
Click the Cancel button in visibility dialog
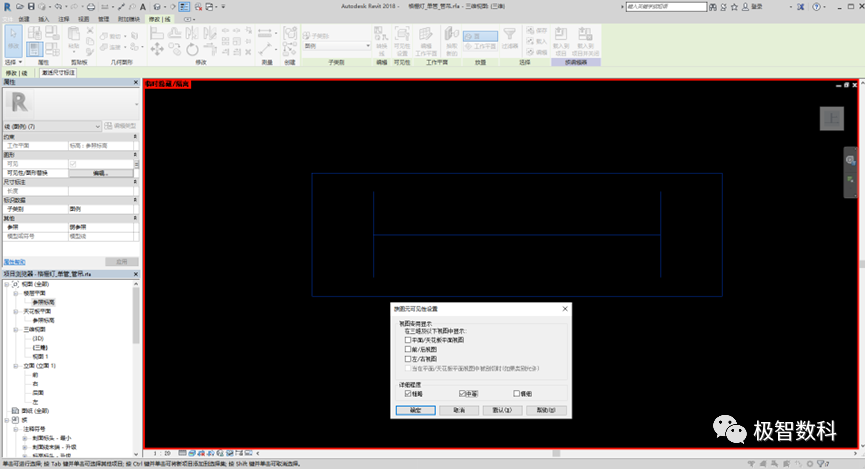[x=459, y=410]
